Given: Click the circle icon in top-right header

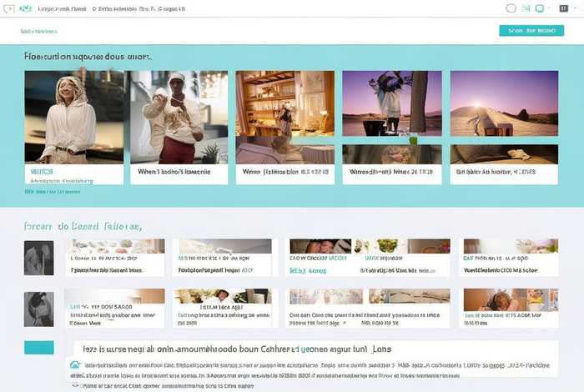Looking at the screenshot, I should coord(511,8).
